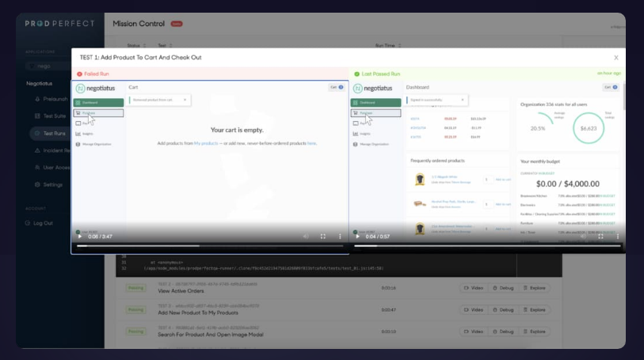This screenshot has height=360, width=644.
Task: Mute the Last Passed Run video
Action: click(583, 237)
